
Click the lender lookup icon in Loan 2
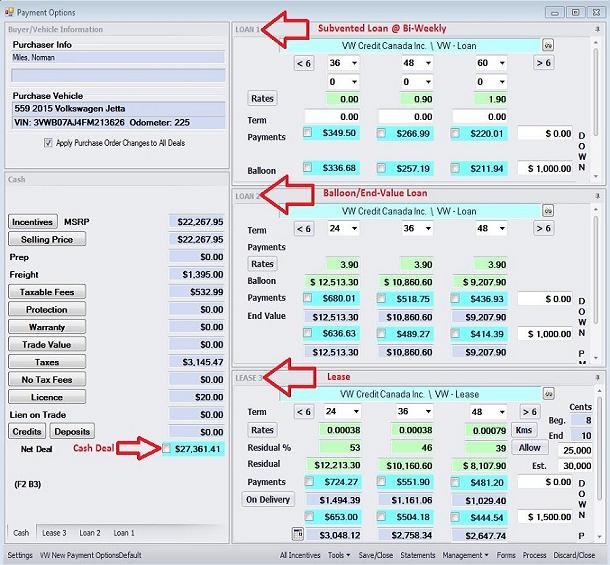pyautogui.click(x=547, y=212)
